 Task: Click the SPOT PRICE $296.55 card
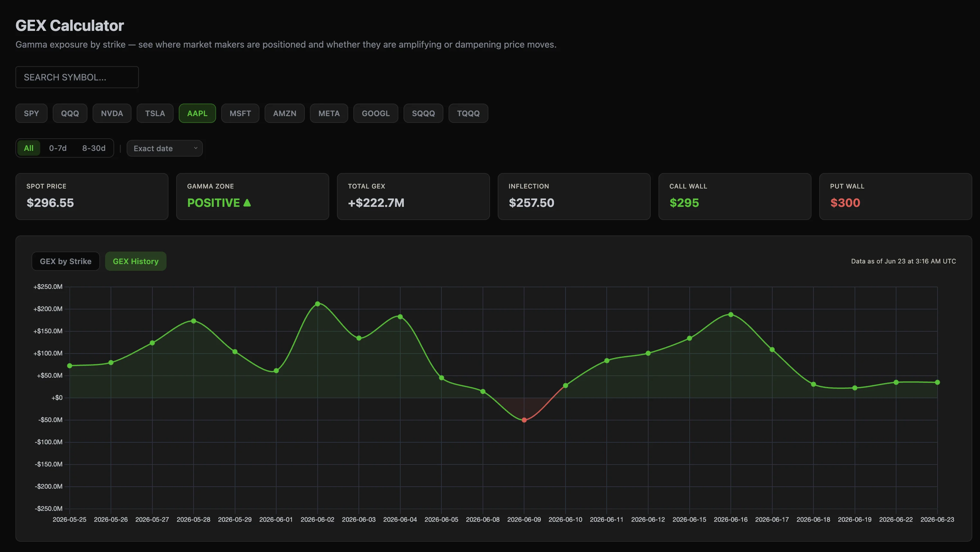tap(92, 197)
